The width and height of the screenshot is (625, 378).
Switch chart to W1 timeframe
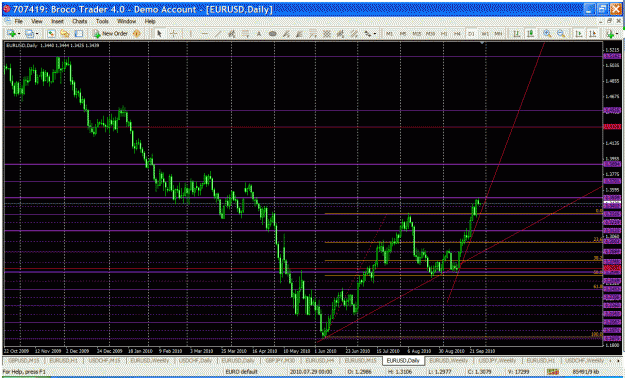pyautogui.click(x=485, y=34)
